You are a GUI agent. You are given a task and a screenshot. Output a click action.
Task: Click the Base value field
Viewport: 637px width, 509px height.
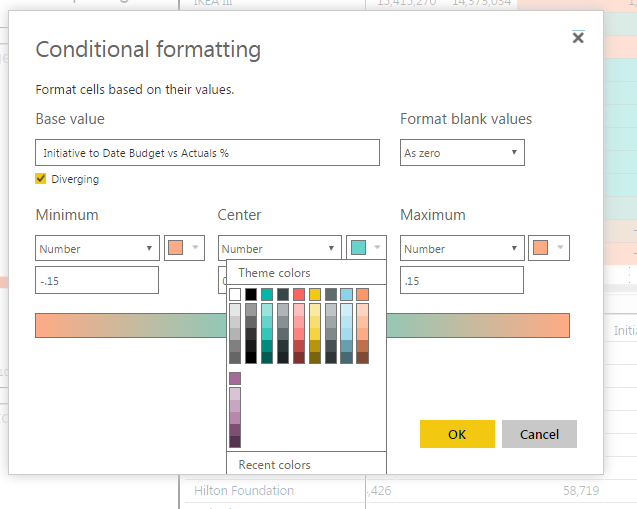coord(207,153)
